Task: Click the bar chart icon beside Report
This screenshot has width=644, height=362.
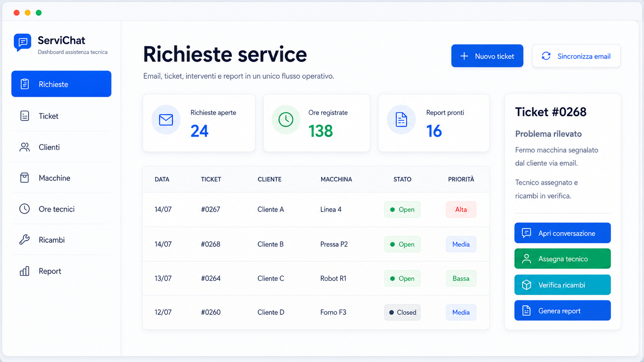Action: click(25, 271)
